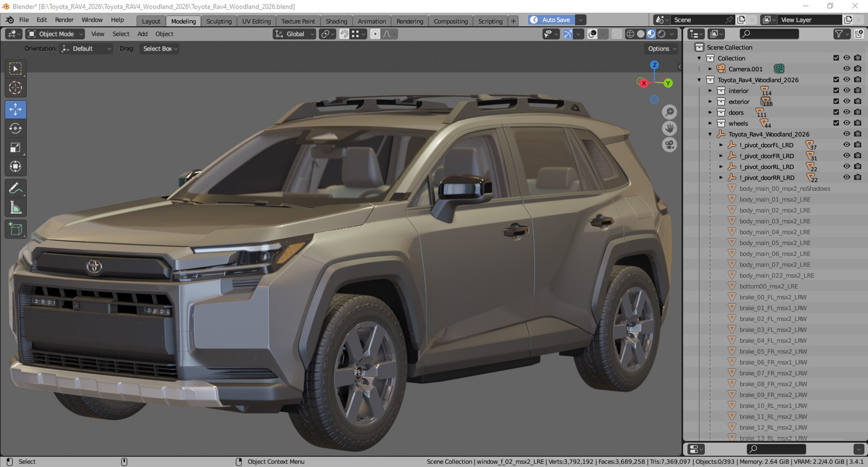Screen dimensions: 868x467
Task: Toggle X-ray mode icon
Action: coord(616,34)
